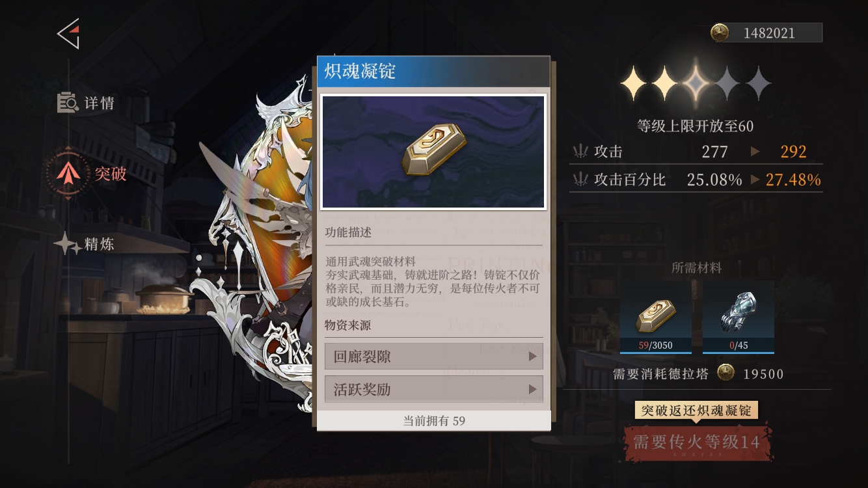
Task: Click the gold coin currency icon
Action: pyautogui.click(x=720, y=33)
